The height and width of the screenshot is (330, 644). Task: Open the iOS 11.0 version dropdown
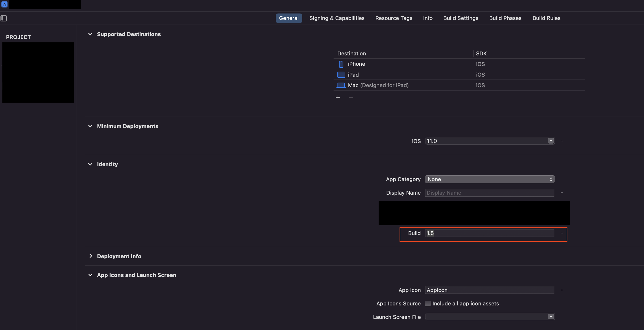click(551, 141)
